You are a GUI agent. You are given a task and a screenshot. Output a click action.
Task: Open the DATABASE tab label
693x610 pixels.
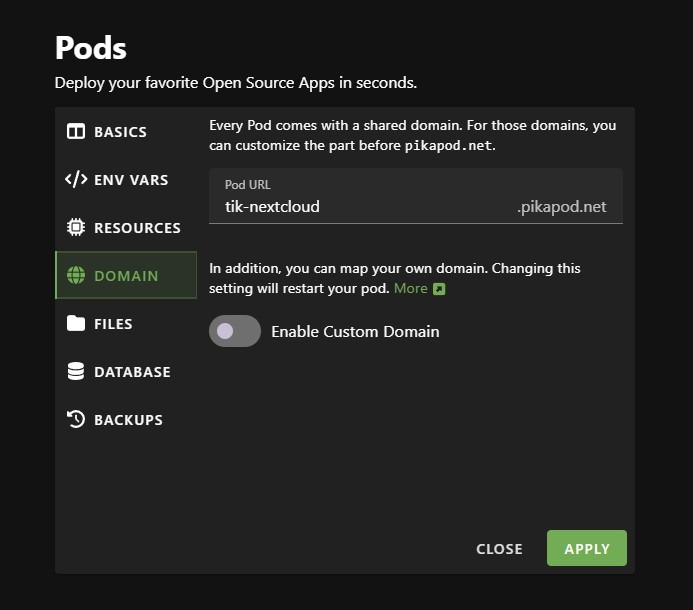coord(132,372)
